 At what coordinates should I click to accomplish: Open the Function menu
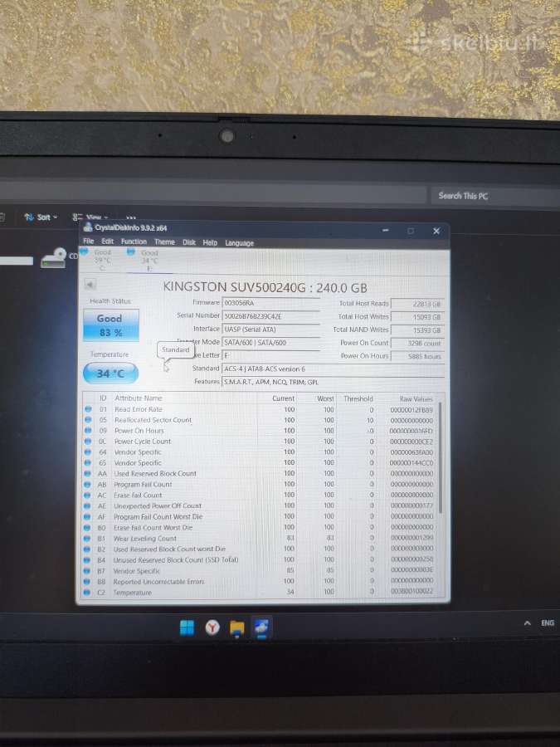point(134,242)
